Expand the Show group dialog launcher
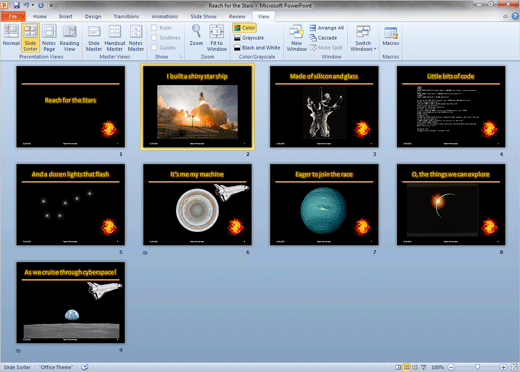Image resolution: width=520 pixels, height=372 pixels. click(180, 57)
